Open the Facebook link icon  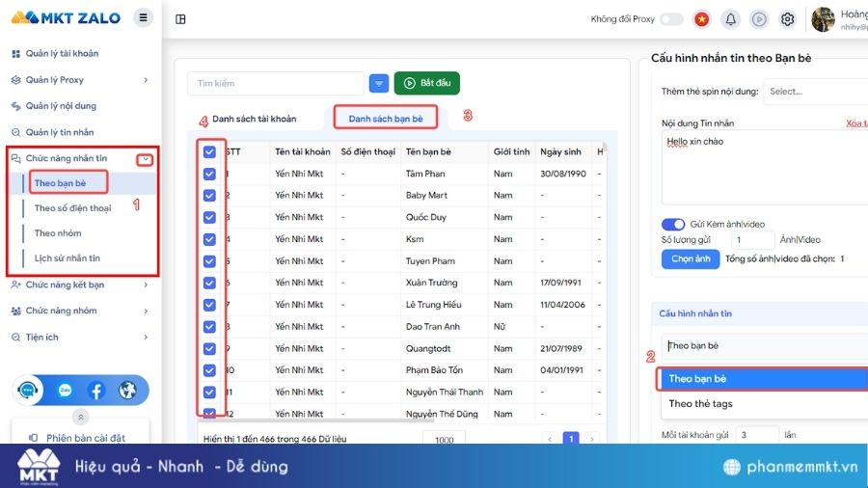(x=96, y=390)
